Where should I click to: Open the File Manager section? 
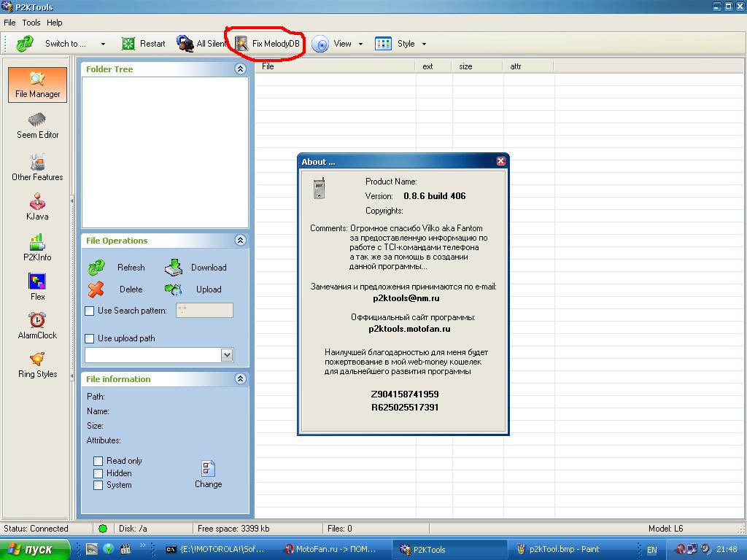pyautogui.click(x=37, y=85)
